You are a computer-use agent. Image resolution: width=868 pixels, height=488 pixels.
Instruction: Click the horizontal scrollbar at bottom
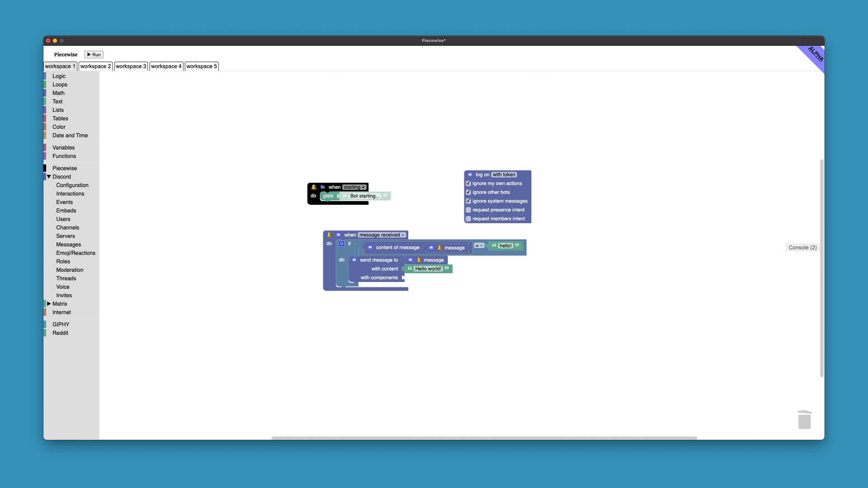(484, 438)
